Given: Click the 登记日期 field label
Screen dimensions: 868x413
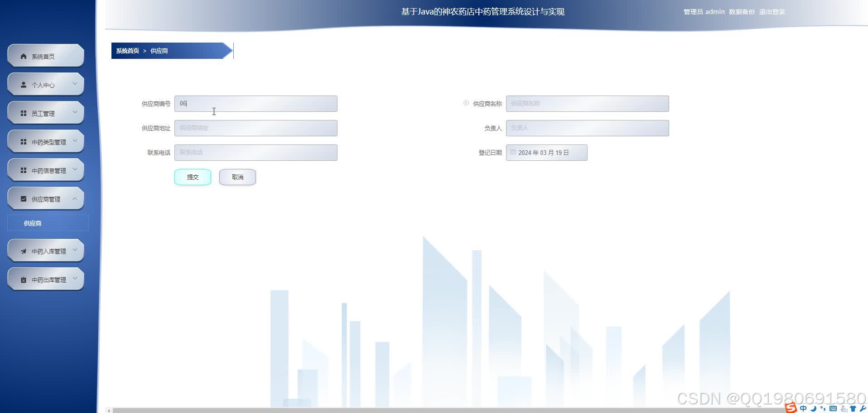Looking at the screenshot, I should 490,153.
